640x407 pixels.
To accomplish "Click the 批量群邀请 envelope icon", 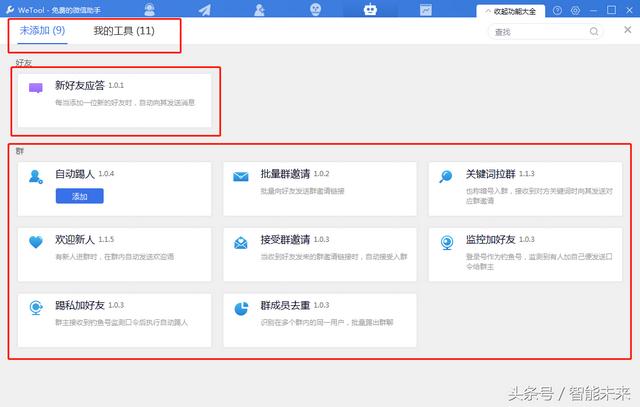I will point(241,176).
